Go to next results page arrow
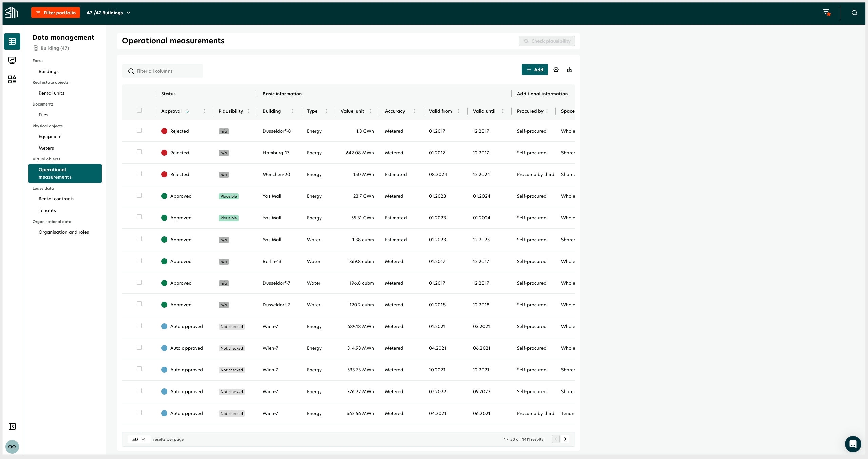This screenshot has width=868, height=459. pos(565,439)
